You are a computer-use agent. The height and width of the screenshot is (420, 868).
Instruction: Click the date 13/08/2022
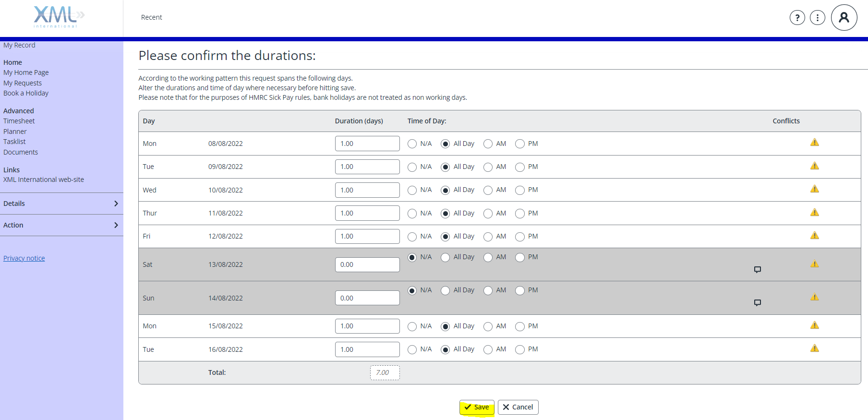click(x=226, y=264)
